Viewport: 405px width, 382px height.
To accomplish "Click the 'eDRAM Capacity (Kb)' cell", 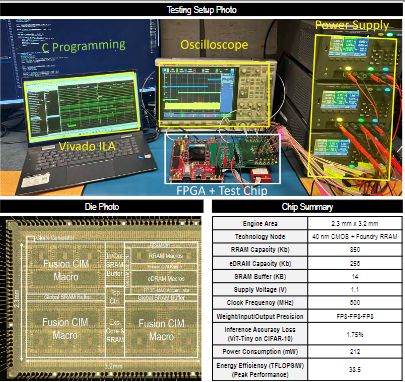I will coord(260,263).
